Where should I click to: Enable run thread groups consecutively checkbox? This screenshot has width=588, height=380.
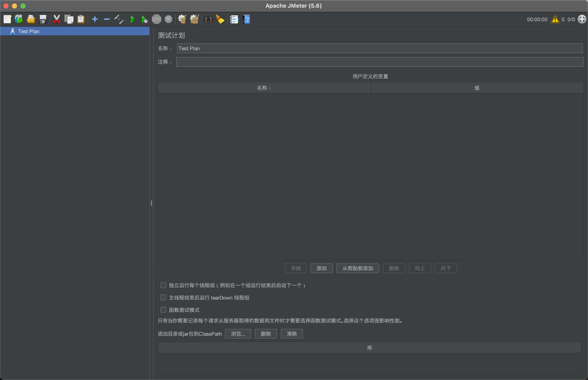coord(163,285)
